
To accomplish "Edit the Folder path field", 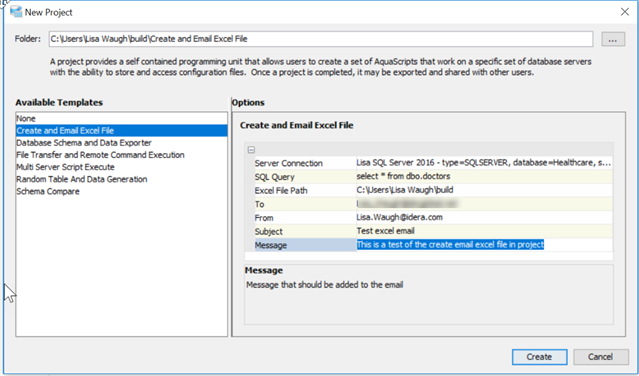I will (x=321, y=39).
